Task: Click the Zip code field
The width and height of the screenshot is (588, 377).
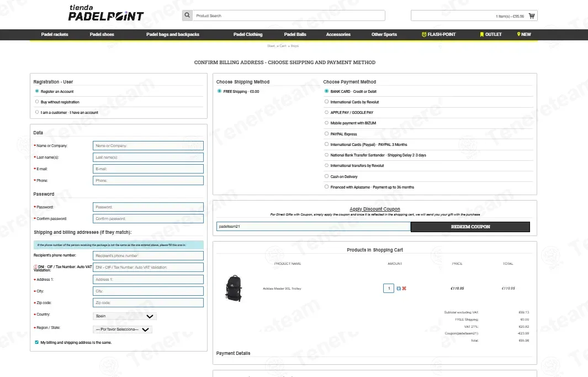Action: [x=148, y=303]
